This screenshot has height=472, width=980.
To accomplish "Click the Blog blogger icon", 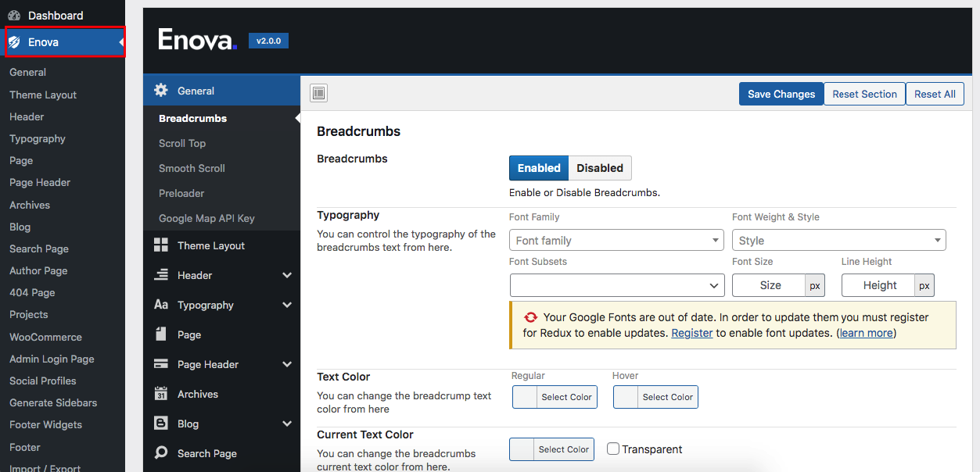I will (161, 424).
